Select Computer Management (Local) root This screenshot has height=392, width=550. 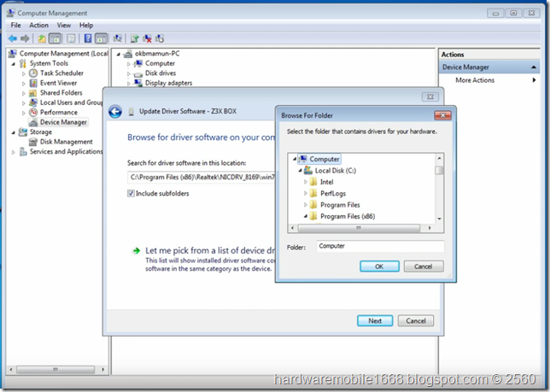pyautogui.click(x=63, y=53)
